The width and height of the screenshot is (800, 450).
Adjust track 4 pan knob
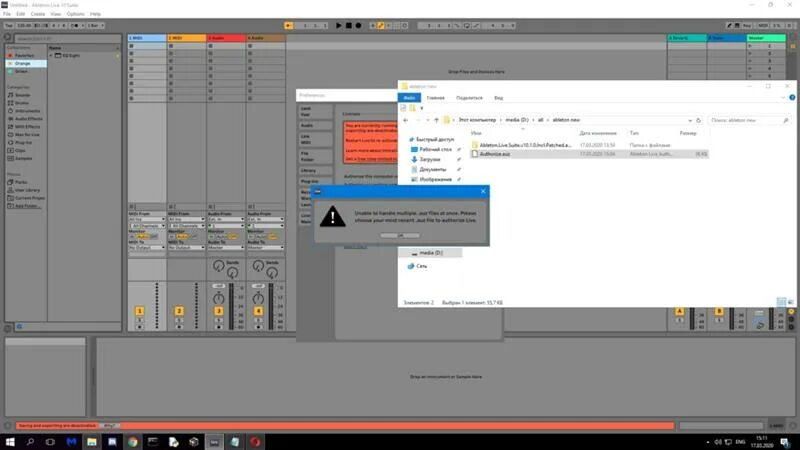tap(258, 298)
